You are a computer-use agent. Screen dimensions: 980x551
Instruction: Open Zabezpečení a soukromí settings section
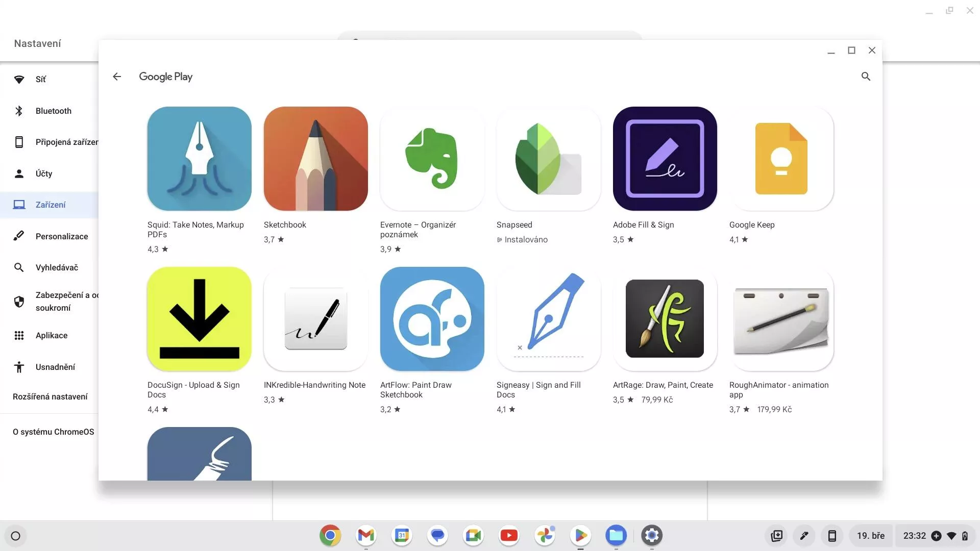coord(50,302)
